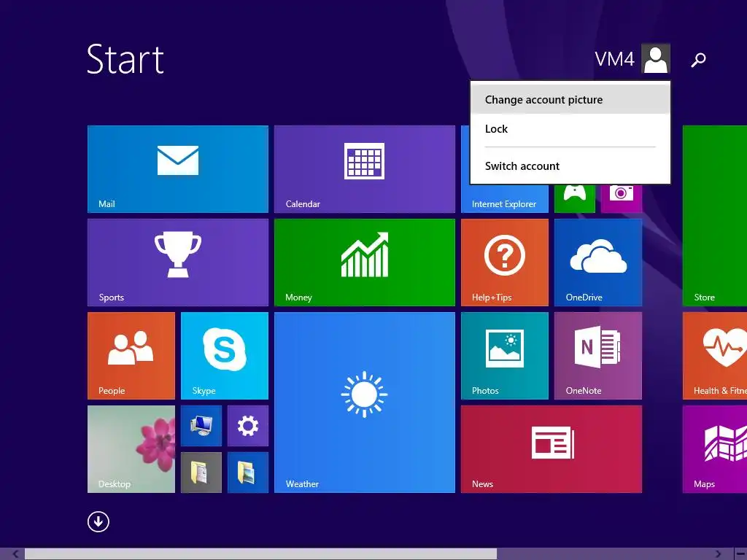Open the Calendar tile
Image resolution: width=747 pixels, height=560 pixels.
pyautogui.click(x=365, y=169)
